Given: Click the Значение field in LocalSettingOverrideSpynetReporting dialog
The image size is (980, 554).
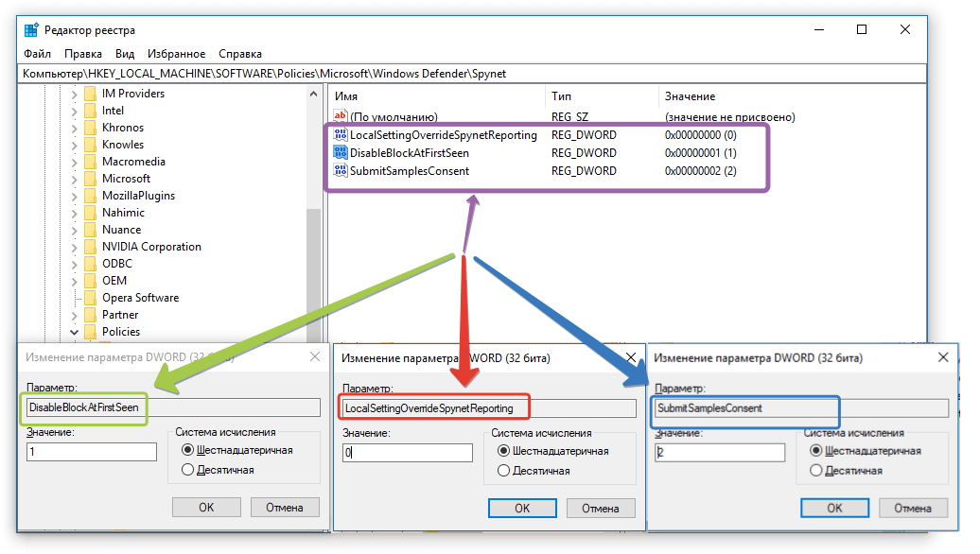Looking at the screenshot, I should [407, 454].
